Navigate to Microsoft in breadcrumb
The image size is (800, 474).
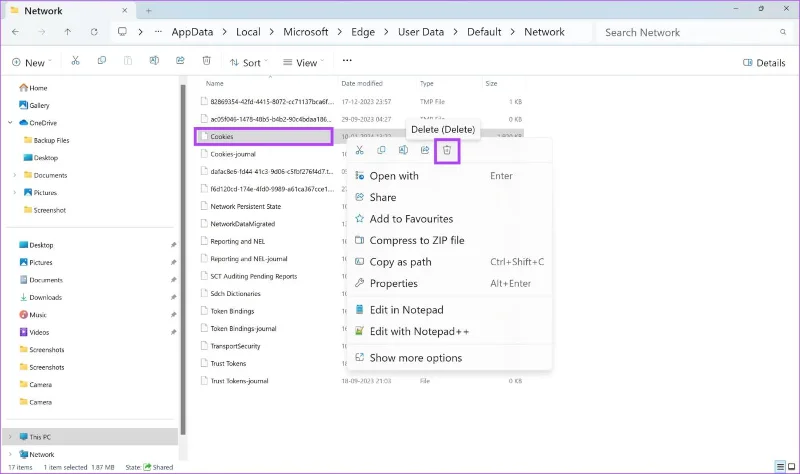tap(306, 32)
